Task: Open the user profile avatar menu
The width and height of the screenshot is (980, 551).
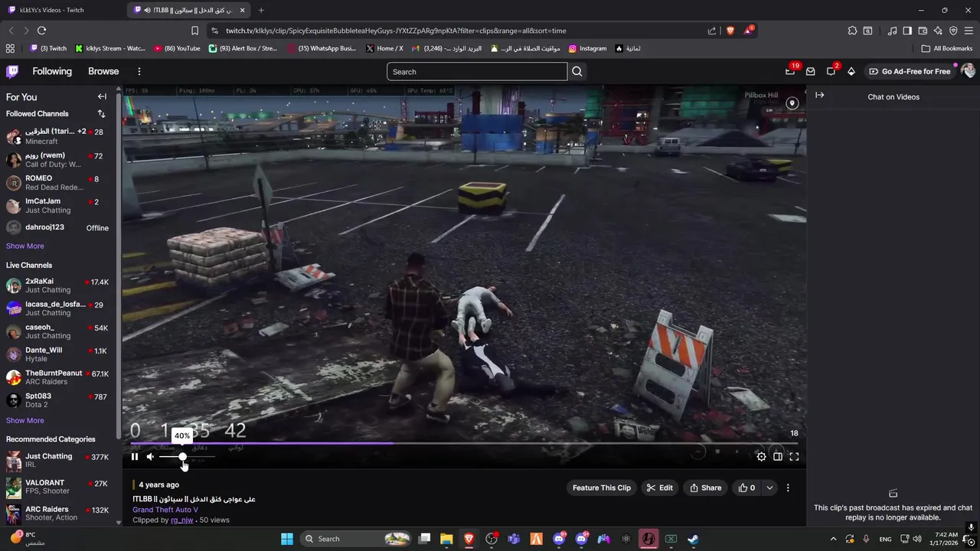Action: point(968,71)
